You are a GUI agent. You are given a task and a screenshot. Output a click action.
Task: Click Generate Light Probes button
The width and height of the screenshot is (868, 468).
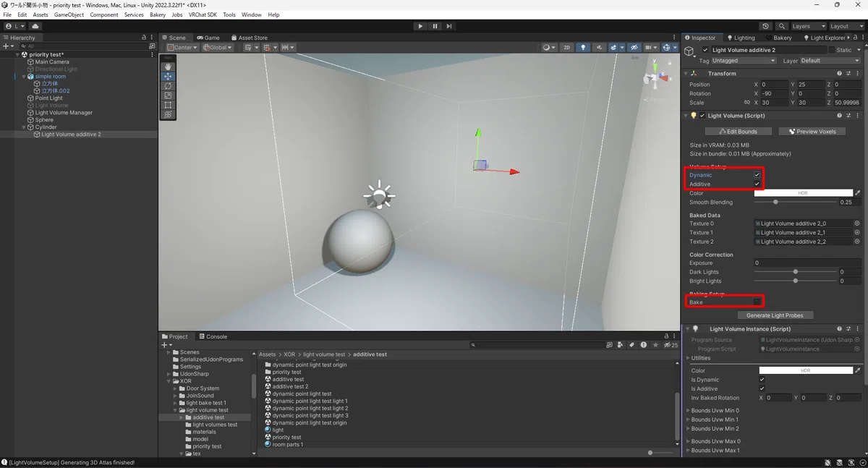775,315
